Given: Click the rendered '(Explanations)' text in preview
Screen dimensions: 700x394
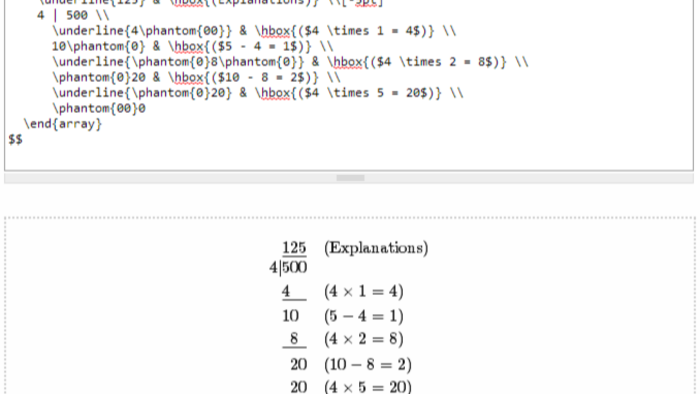Looking at the screenshot, I should point(376,248).
